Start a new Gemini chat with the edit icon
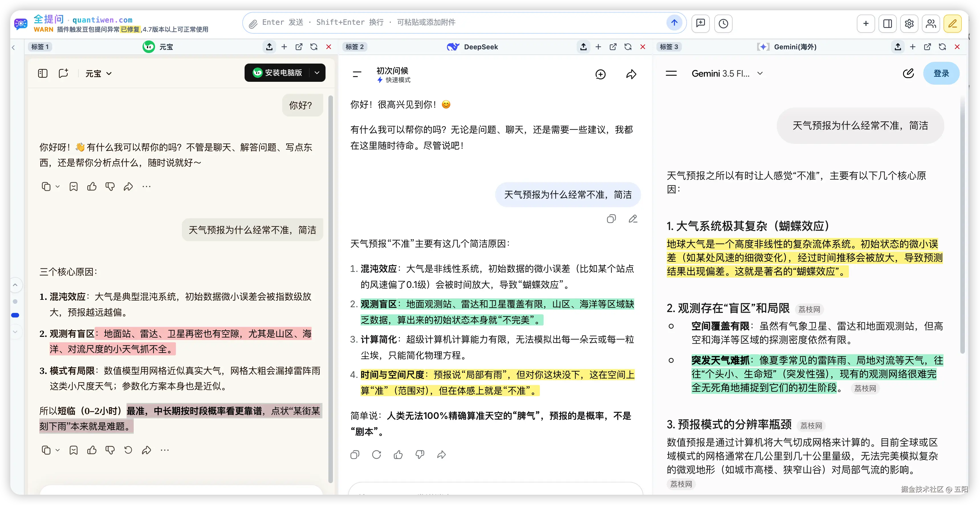The width and height of the screenshot is (980, 505). 908,74
